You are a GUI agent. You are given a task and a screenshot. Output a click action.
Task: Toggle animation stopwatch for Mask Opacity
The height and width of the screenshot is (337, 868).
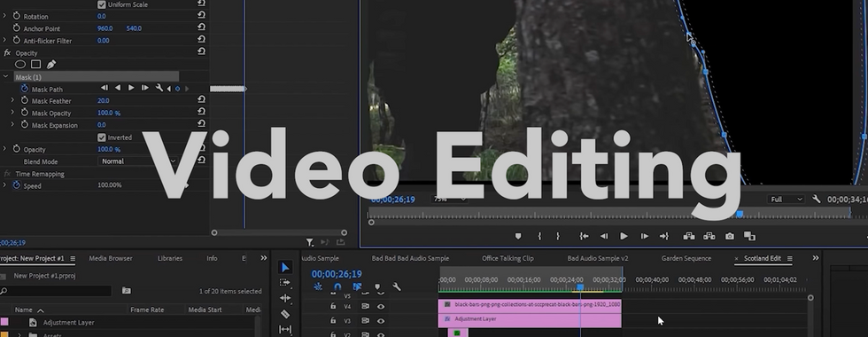[25, 113]
